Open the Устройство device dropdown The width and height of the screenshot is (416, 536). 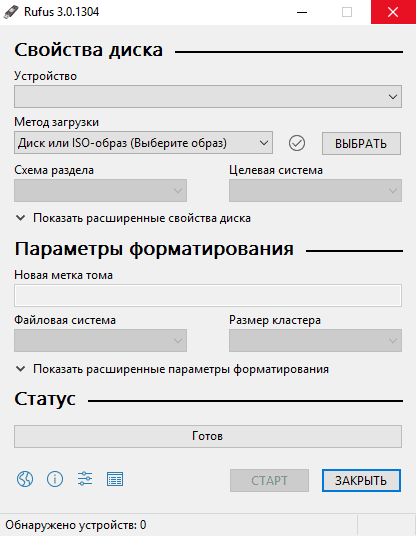coord(208,97)
